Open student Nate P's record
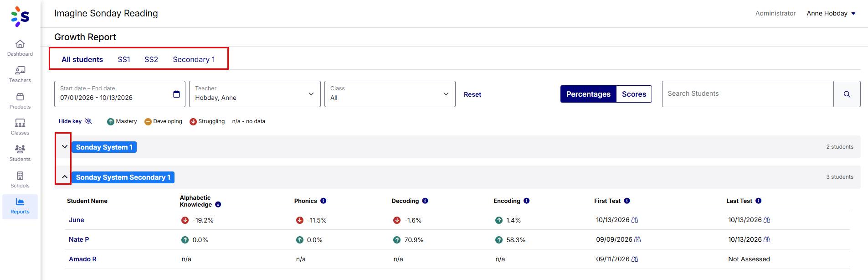 [79, 239]
